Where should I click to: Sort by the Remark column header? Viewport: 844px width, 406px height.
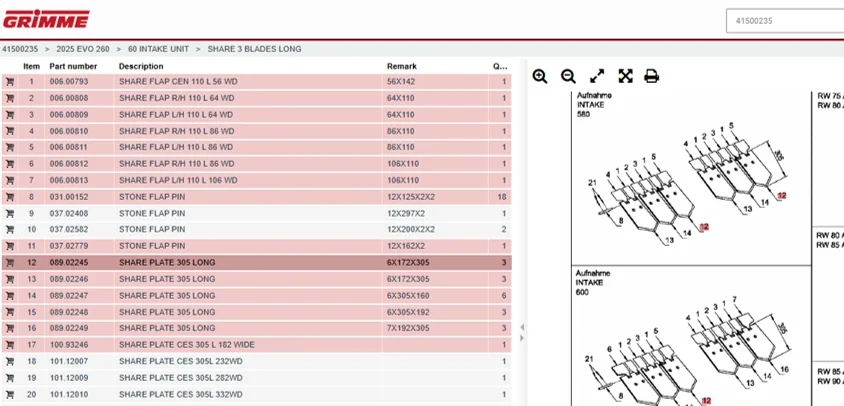click(x=402, y=66)
